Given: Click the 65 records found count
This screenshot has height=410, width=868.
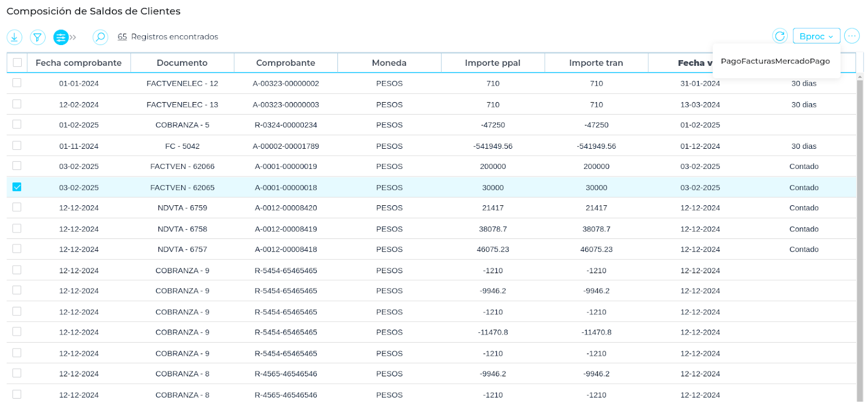Looking at the screenshot, I should (x=122, y=37).
